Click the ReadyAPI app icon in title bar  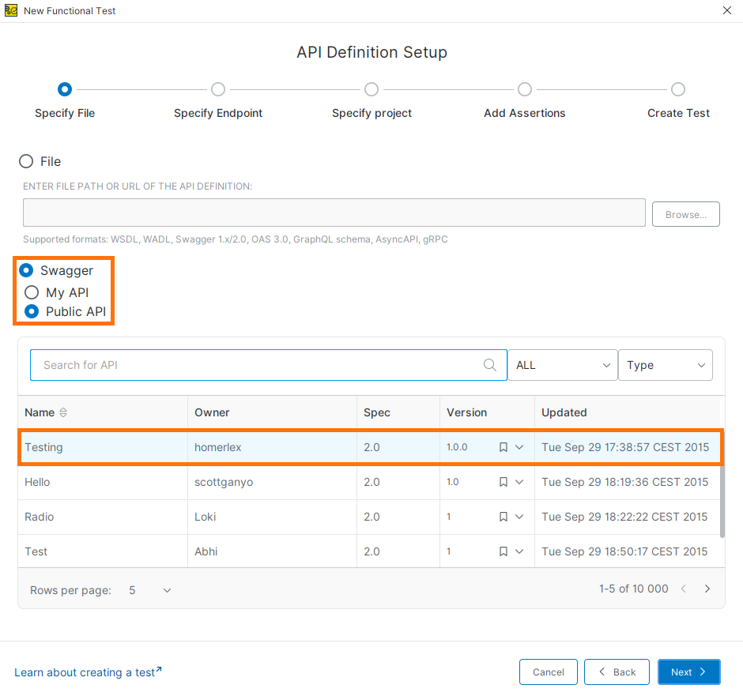(x=11, y=10)
